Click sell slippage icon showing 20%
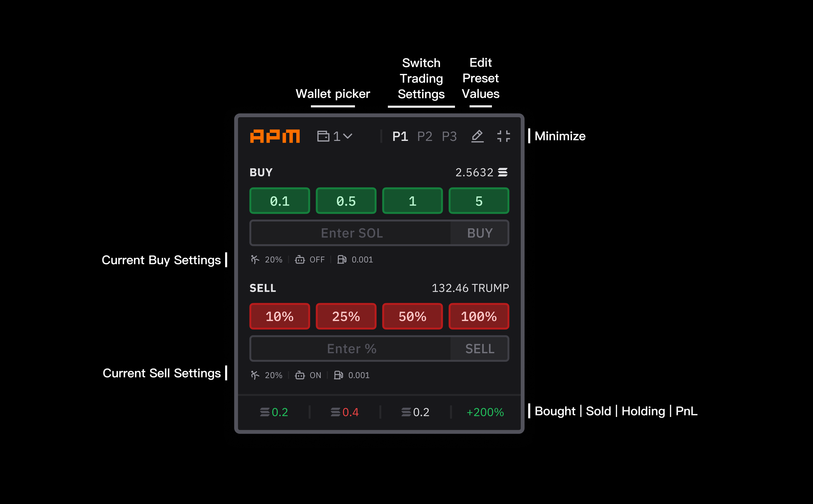813x504 pixels. pos(255,375)
